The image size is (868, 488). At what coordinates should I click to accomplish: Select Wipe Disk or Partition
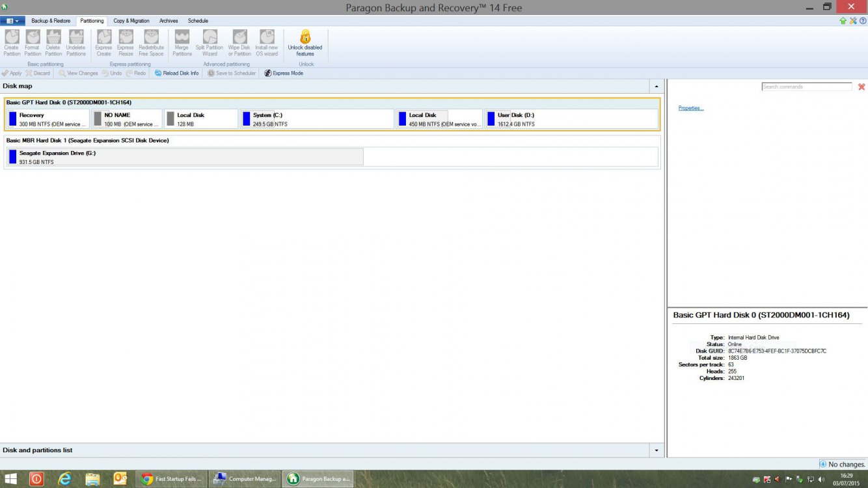[239, 43]
